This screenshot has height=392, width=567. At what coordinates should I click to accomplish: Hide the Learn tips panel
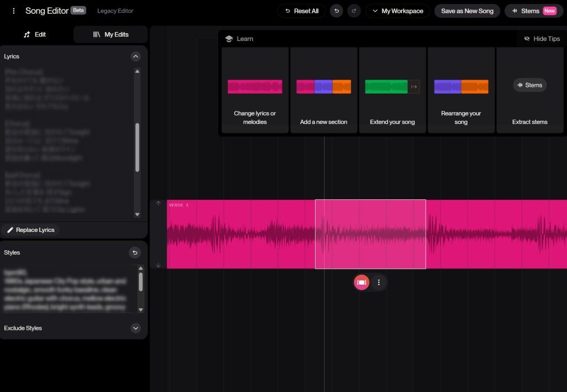(x=542, y=39)
